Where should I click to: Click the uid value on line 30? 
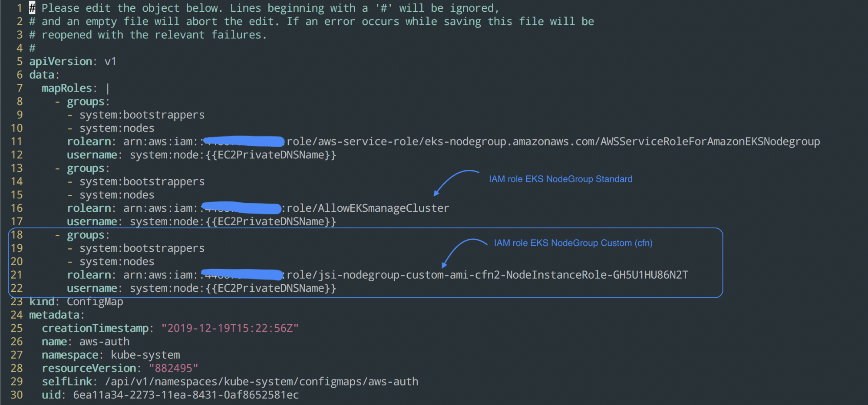pos(185,395)
